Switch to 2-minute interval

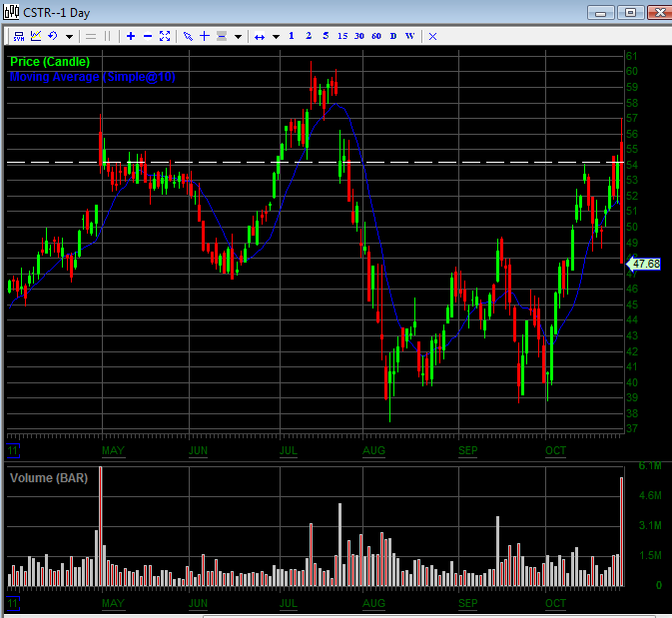click(x=309, y=36)
